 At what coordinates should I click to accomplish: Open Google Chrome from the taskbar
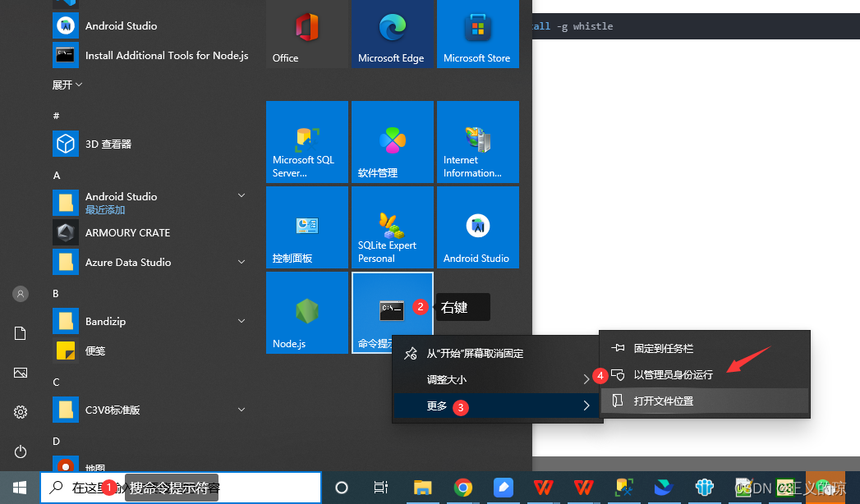click(463, 488)
